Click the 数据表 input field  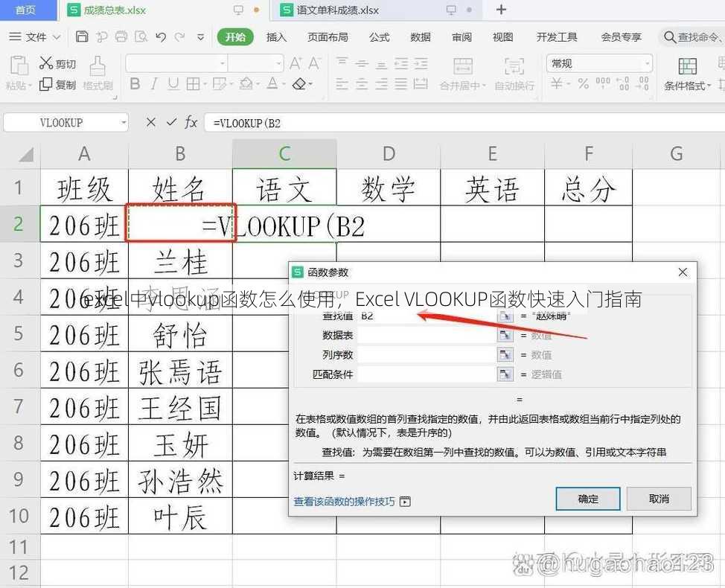pyautogui.click(x=427, y=335)
